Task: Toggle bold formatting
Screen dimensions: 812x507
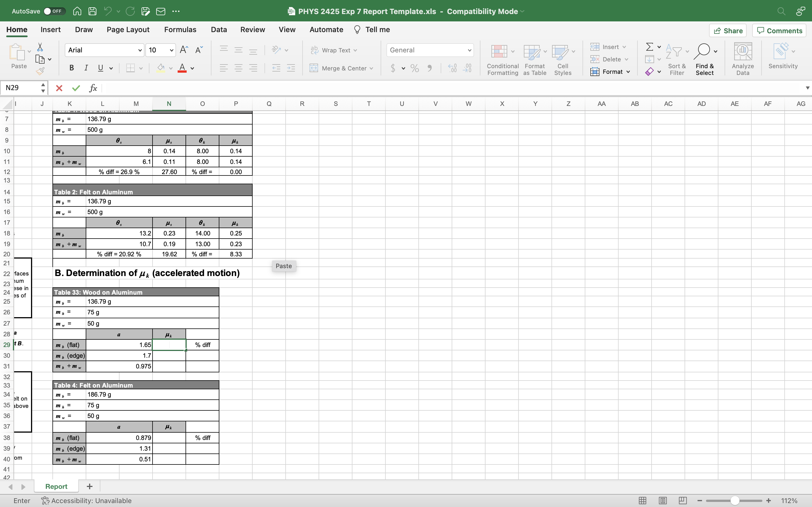Action: (x=71, y=68)
